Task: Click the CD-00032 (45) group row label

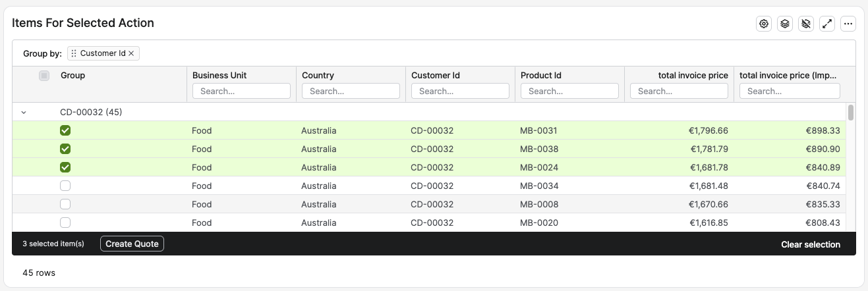Action: tap(91, 112)
